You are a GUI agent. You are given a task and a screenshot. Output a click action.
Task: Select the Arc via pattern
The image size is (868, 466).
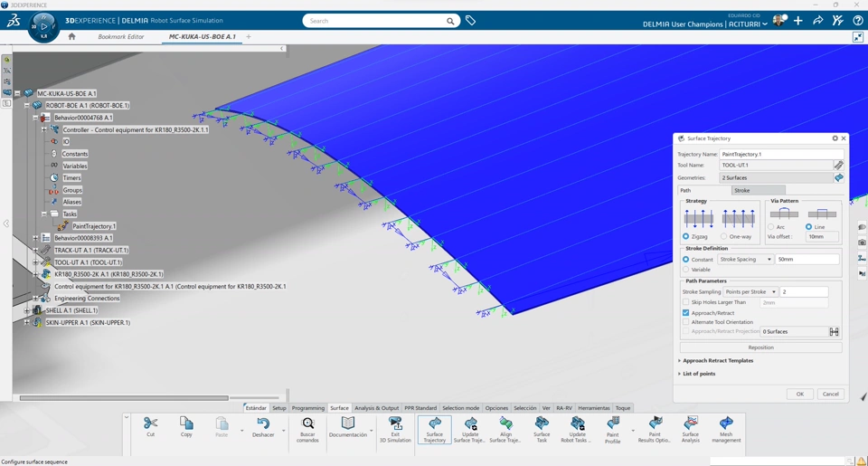[x=770, y=227]
